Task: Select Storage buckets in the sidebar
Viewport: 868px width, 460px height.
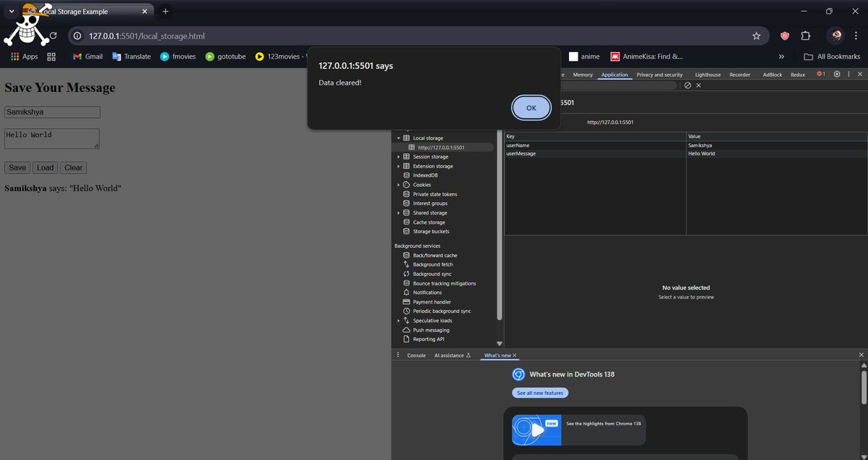Action: [431, 231]
